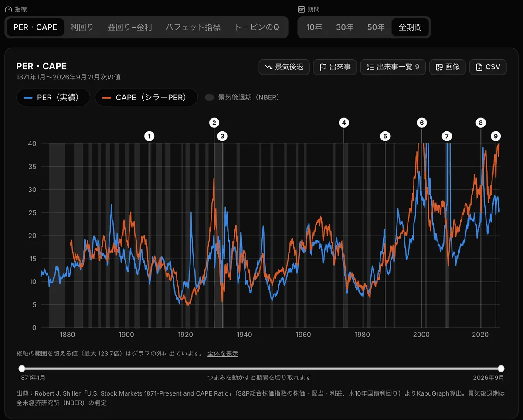Click event marker 4 on chart
The width and height of the screenshot is (523, 420).
(344, 123)
